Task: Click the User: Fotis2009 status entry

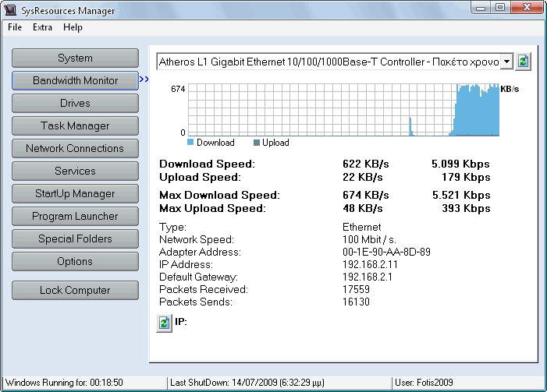Action: tap(424, 383)
